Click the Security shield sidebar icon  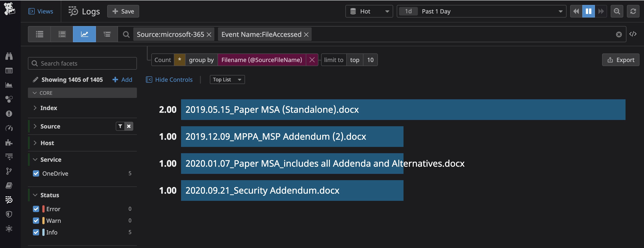(x=9, y=214)
